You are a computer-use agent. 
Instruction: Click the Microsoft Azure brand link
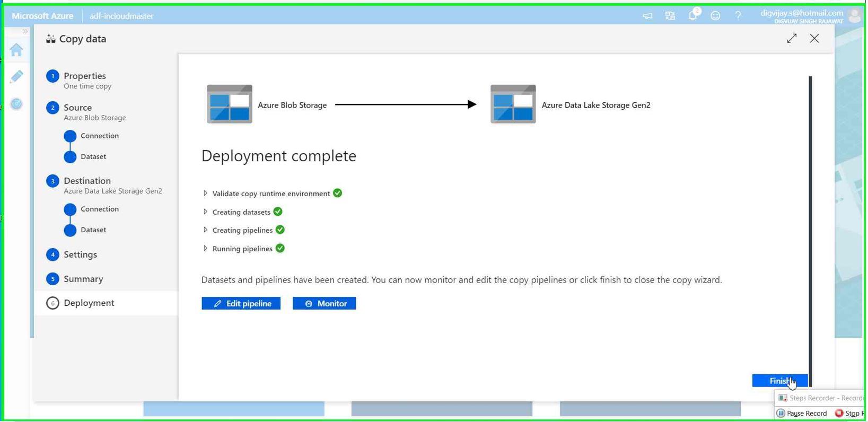tap(42, 16)
